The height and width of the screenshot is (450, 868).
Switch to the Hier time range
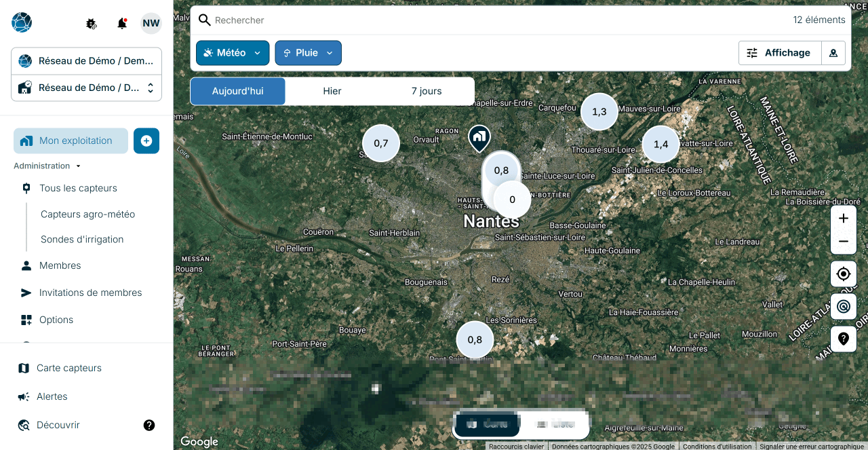tap(332, 91)
